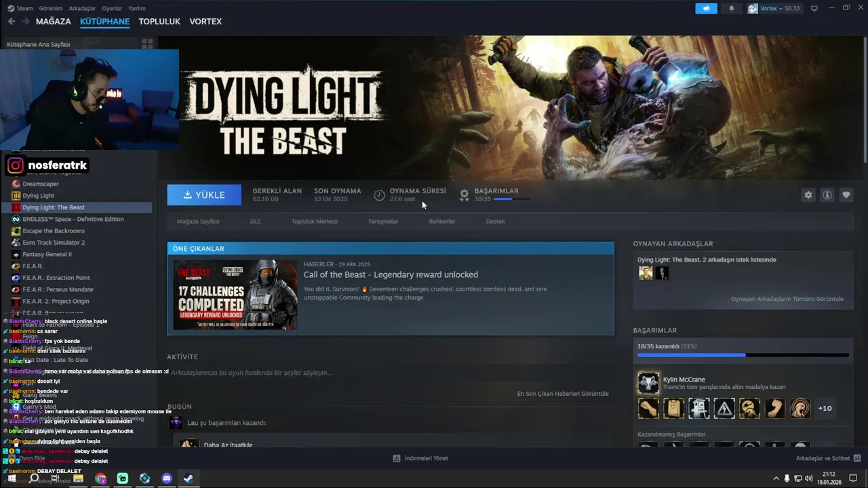Viewport: 868px width, 488px height.
Task: Click the YÜKLE install button
Action: pos(204,195)
